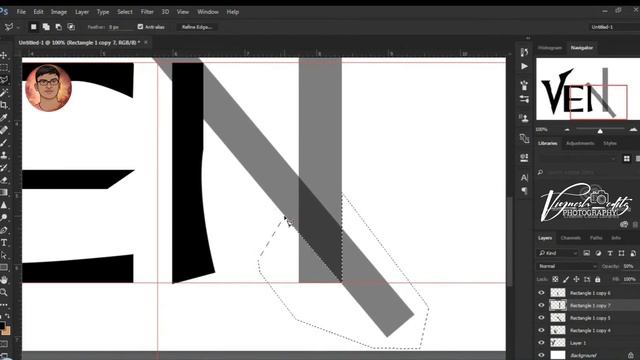Filter layers by adjustment layers icon
640x360 pixels.
[598, 253]
